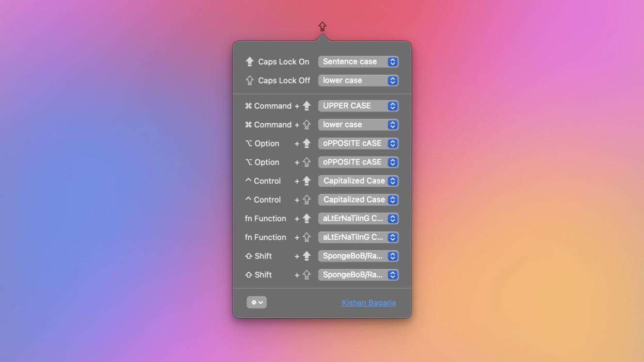Open first aLtErNaTiNg case dropdown

(358, 219)
